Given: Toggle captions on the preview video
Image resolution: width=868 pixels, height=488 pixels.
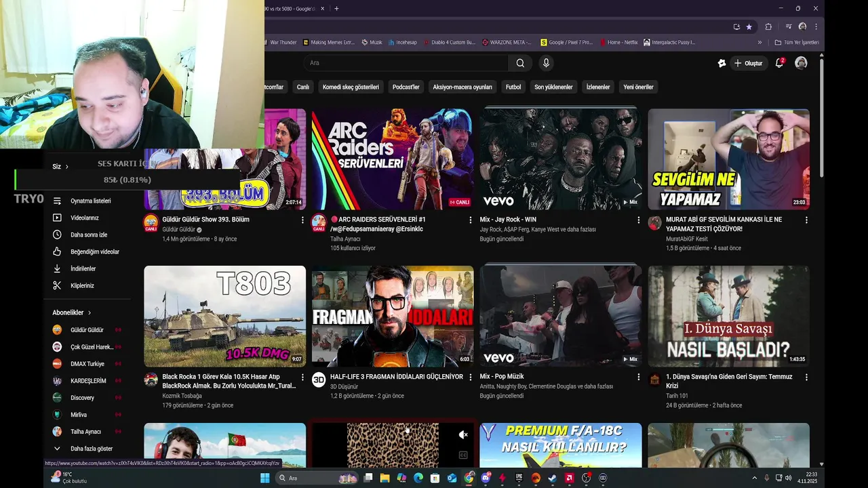Looking at the screenshot, I should [463, 455].
